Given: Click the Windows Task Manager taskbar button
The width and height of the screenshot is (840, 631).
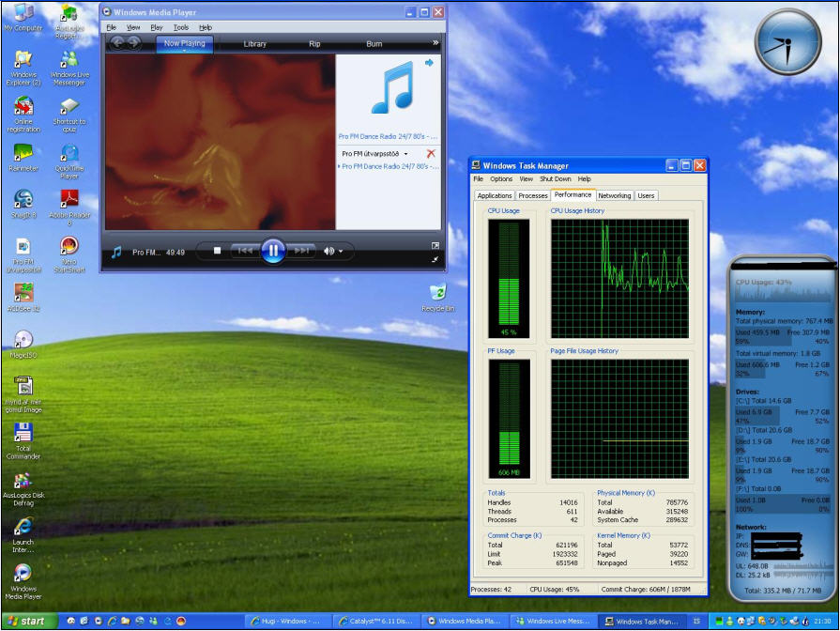Looking at the screenshot, I should 642,622.
